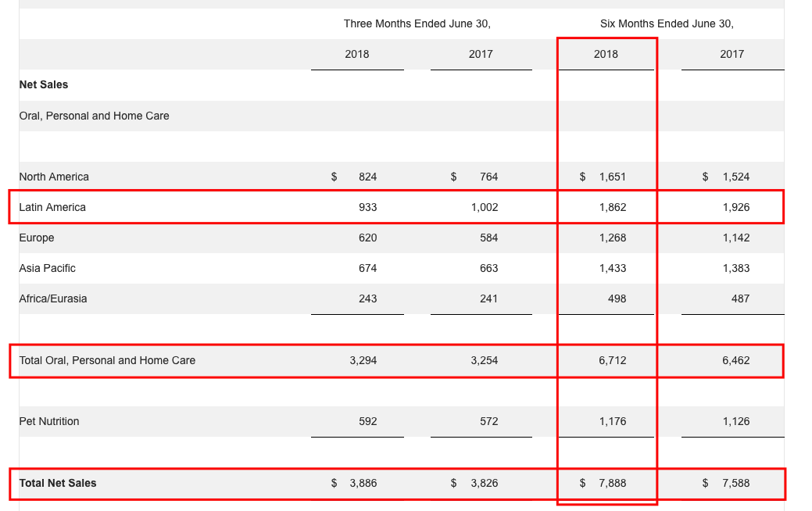Select the Pet Nutrition value 1,126
The height and width of the screenshot is (511, 812).
[735, 421]
